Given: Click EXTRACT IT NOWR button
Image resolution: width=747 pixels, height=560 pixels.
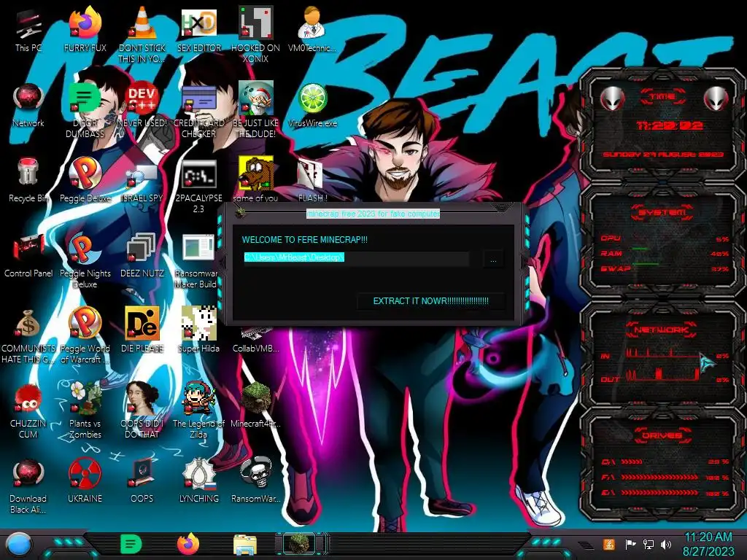Looking at the screenshot, I should coord(430,301).
